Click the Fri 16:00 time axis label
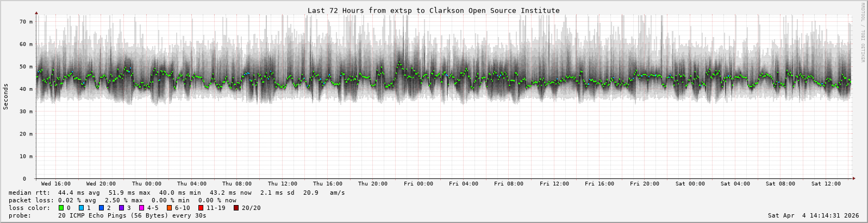 (599, 184)
